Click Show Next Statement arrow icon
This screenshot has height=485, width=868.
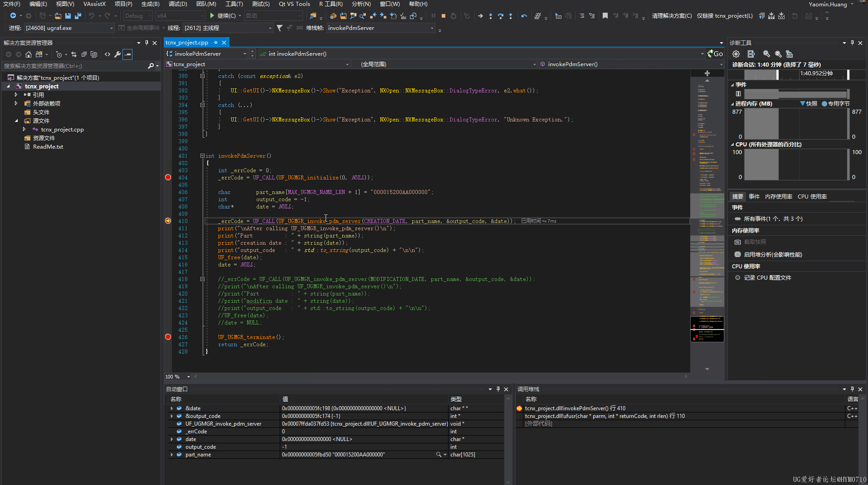(480, 16)
